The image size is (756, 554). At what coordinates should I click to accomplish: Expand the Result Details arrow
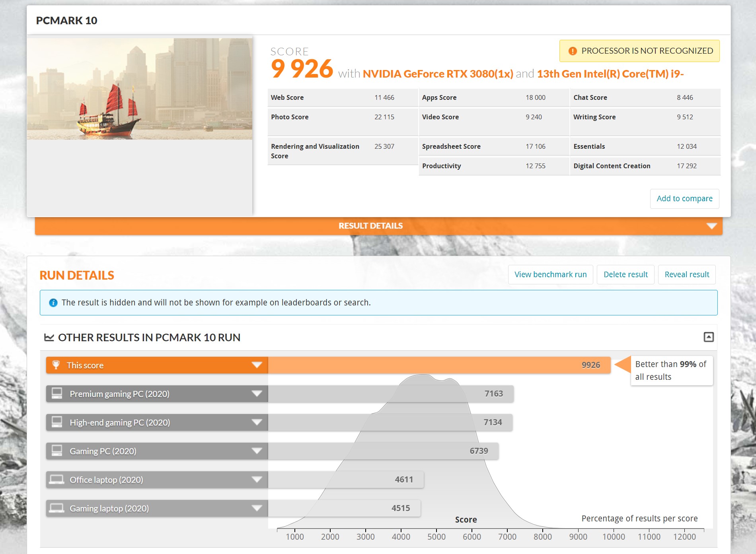click(x=711, y=226)
